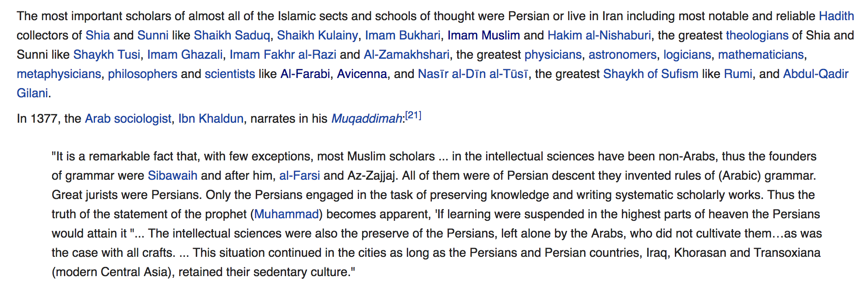Click the Hakim al-Nishaburi link
Viewport: 868px width, 291px height.
pyautogui.click(x=599, y=35)
